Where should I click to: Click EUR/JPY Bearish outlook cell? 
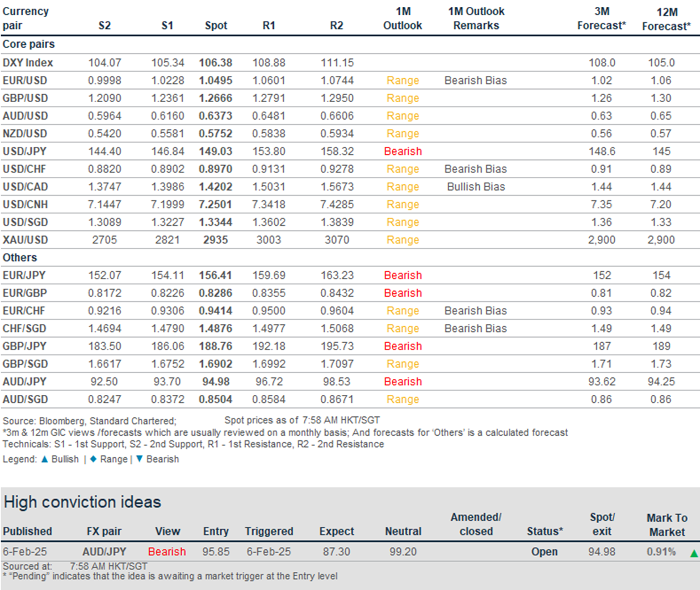pos(403,275)
